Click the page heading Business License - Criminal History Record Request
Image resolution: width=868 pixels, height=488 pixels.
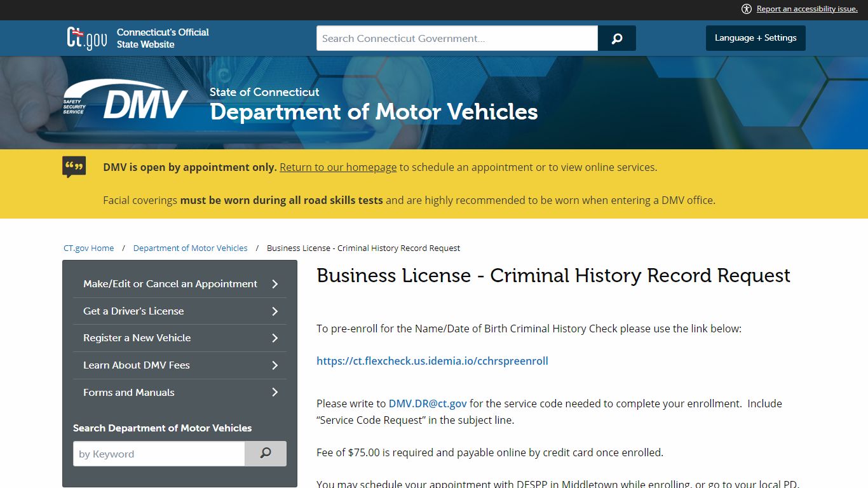click(553, 276)
